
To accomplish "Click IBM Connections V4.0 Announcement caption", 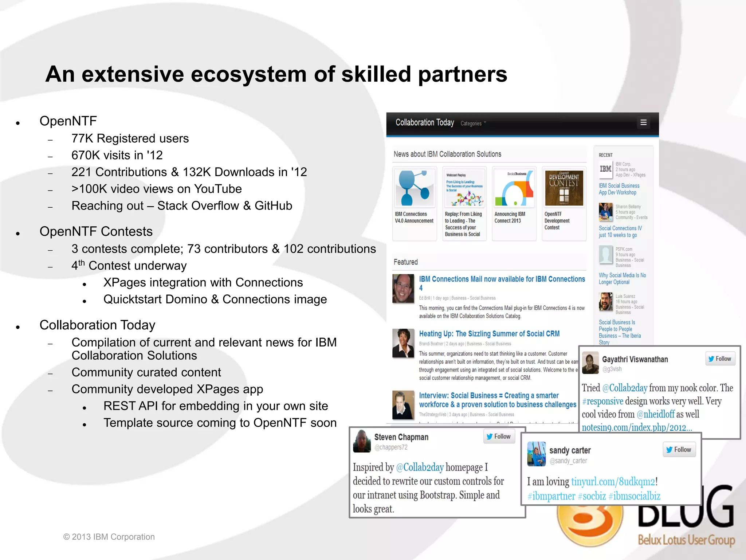I will pos(414,218).
